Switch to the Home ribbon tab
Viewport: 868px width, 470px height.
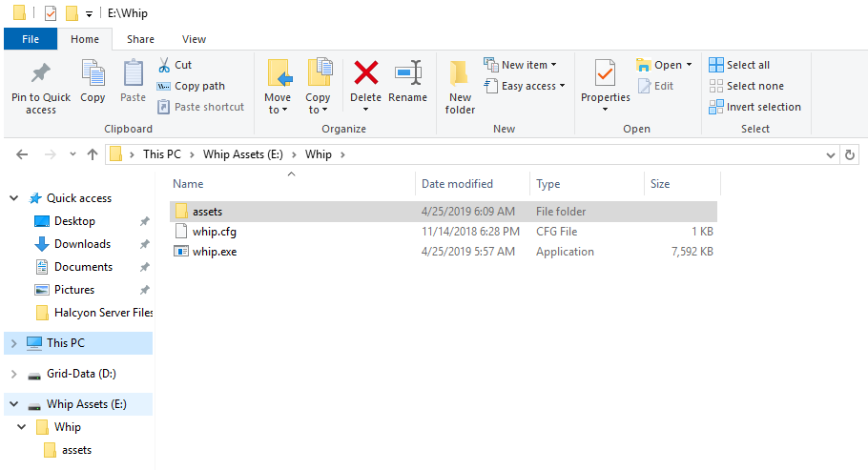click(x=85, y=39)
